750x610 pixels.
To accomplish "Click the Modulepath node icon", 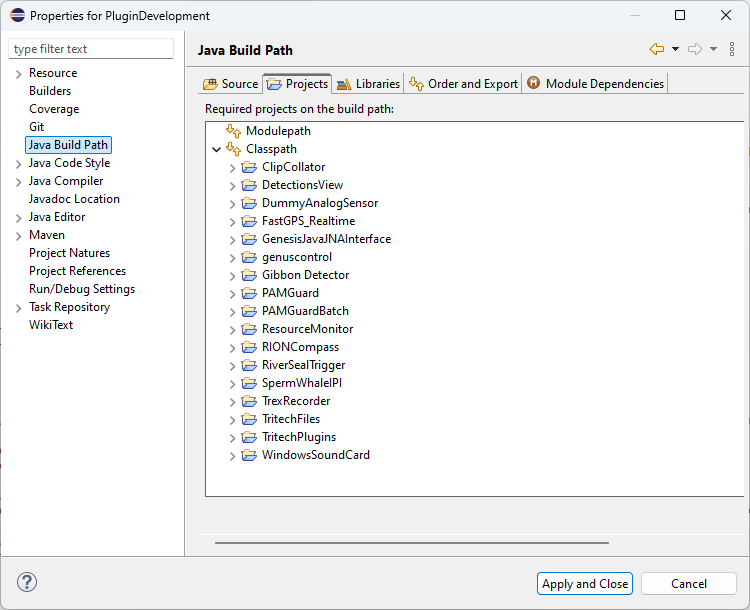I will (x=234, y=131).
